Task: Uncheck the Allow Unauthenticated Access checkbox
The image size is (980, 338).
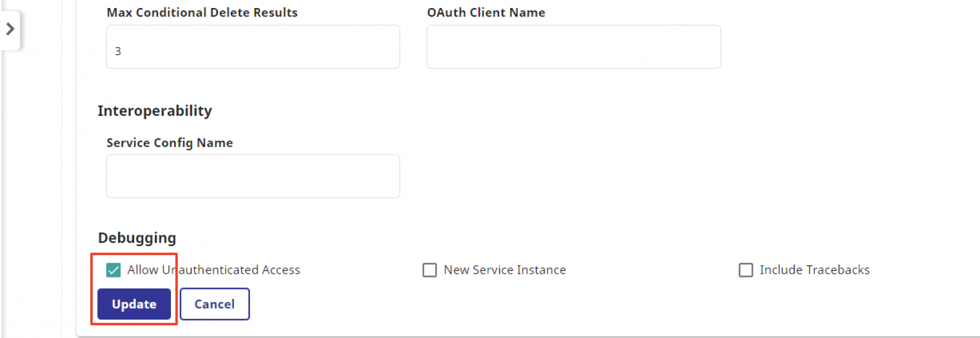Action: pyautogui.click(x=113, y=270)
